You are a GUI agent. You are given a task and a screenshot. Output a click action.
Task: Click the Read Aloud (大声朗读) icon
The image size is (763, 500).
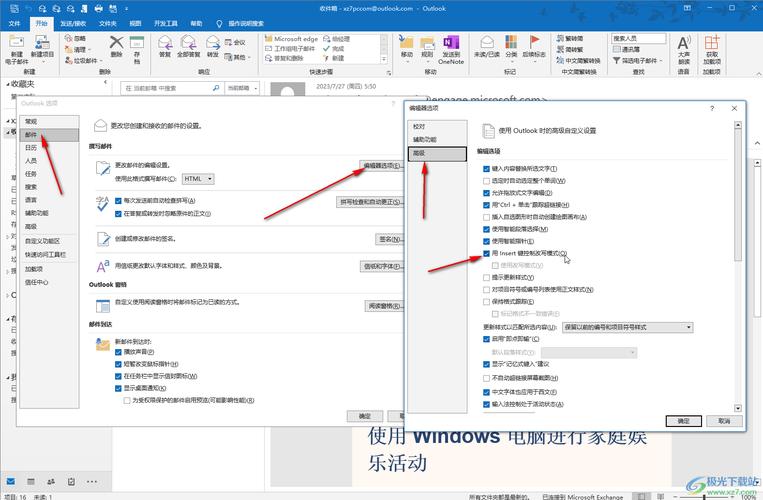point(684,43)
